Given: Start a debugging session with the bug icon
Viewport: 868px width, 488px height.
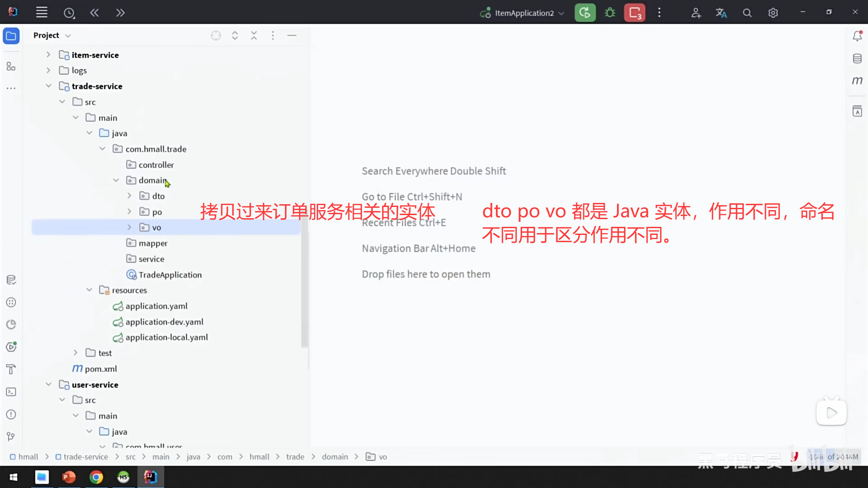Looking at the screenshot, I should [609, 12].
